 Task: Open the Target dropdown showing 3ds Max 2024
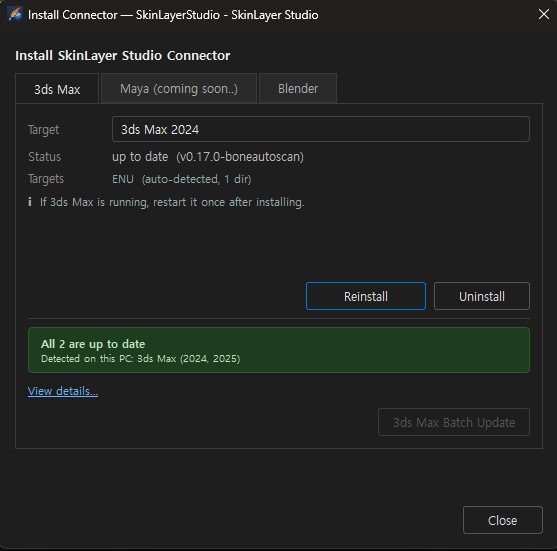pos(321,129)
